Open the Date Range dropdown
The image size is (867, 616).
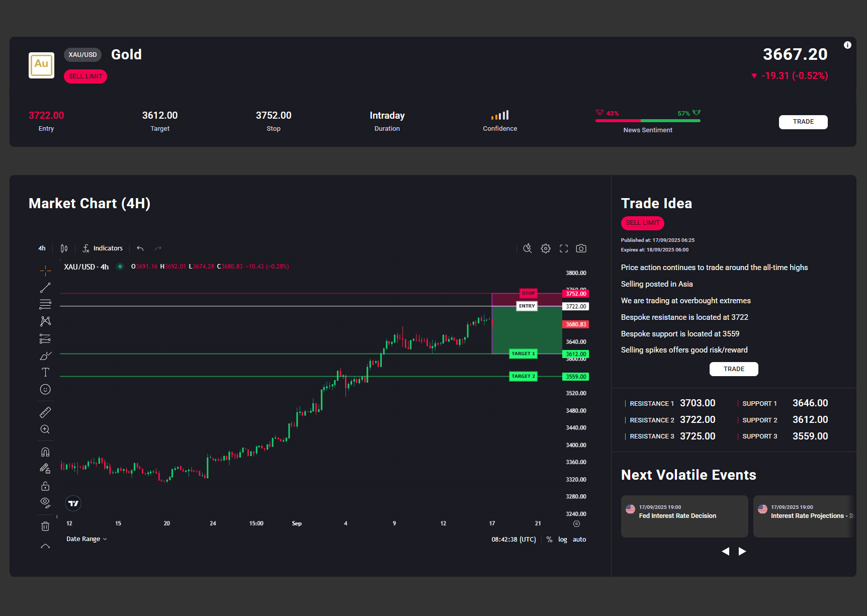[86, 539]
